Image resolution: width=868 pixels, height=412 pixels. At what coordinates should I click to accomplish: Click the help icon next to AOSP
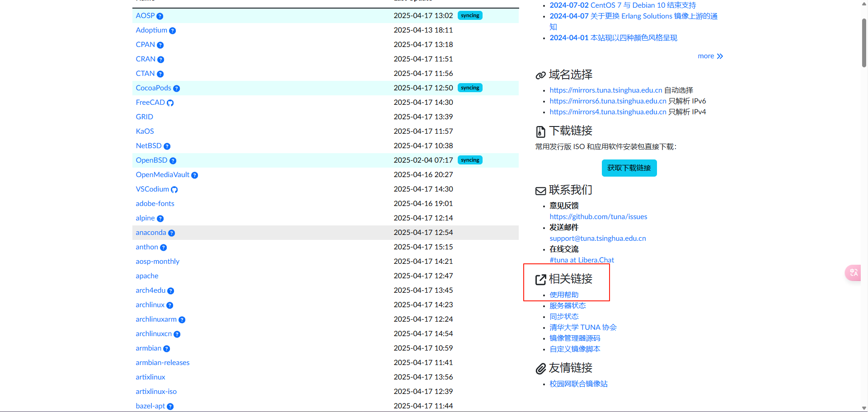pos(160,16)
